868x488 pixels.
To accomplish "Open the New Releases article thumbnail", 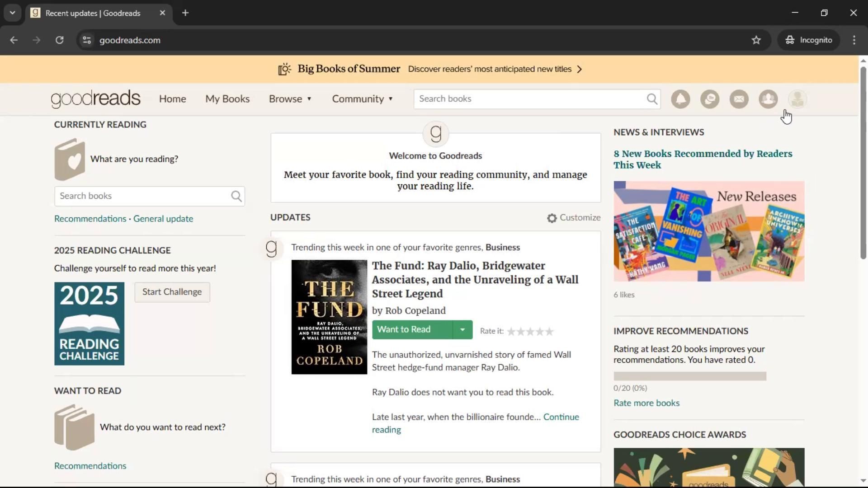I will tap(708, 231).
